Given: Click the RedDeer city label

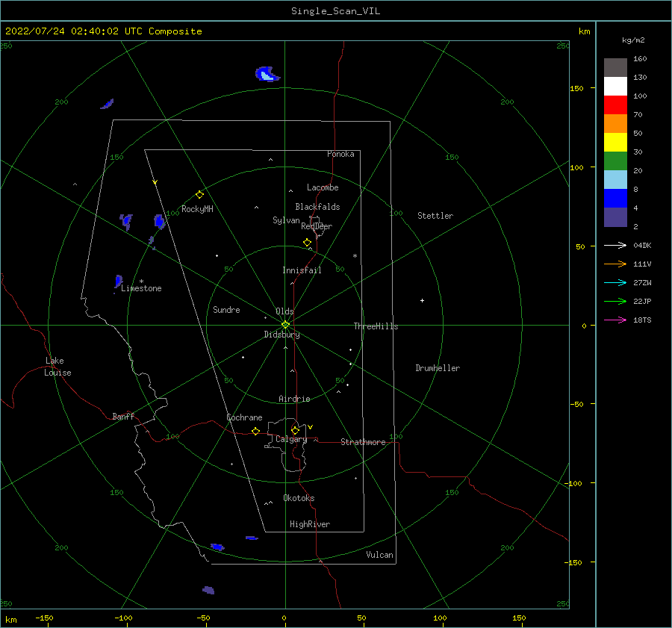Looking at the screenshot, I should click(317, 226).
